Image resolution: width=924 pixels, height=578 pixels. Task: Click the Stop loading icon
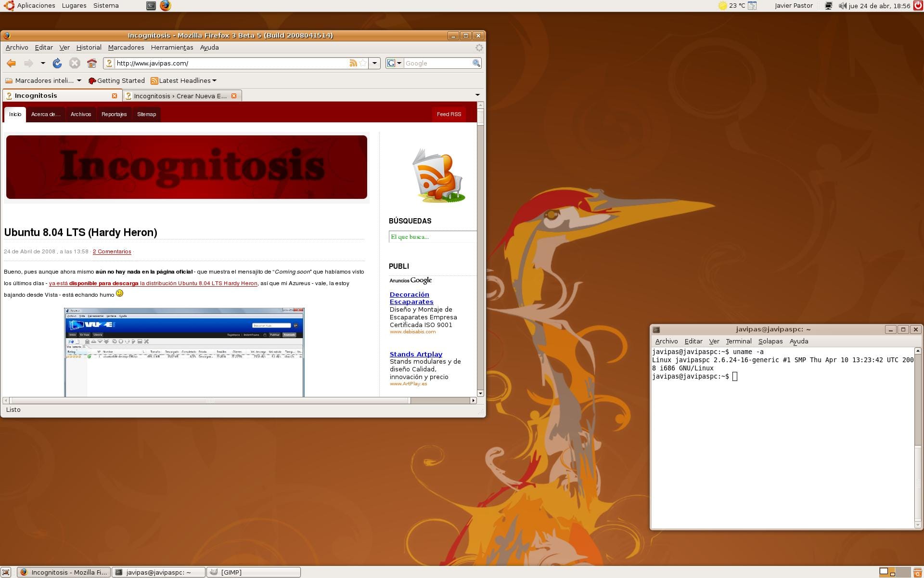pos(74,63)
